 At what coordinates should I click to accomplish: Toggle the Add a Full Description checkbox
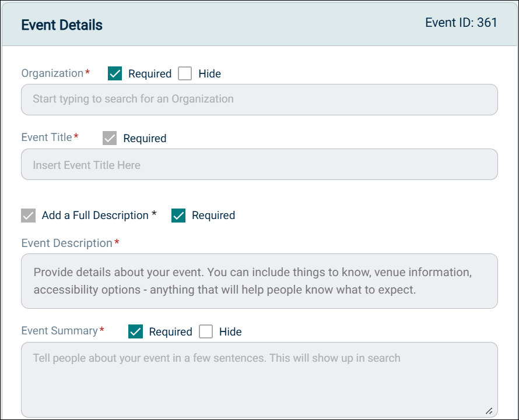coord(29,216)
